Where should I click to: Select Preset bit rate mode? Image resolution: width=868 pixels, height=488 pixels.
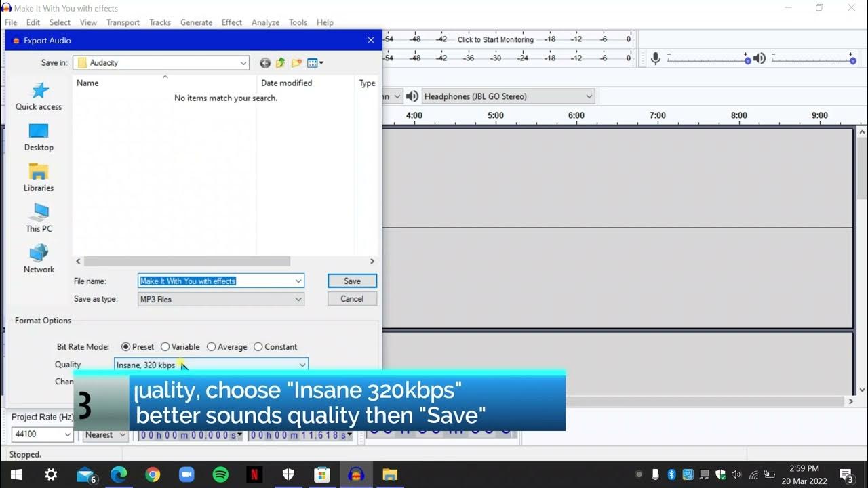click(x=125, y=347)
